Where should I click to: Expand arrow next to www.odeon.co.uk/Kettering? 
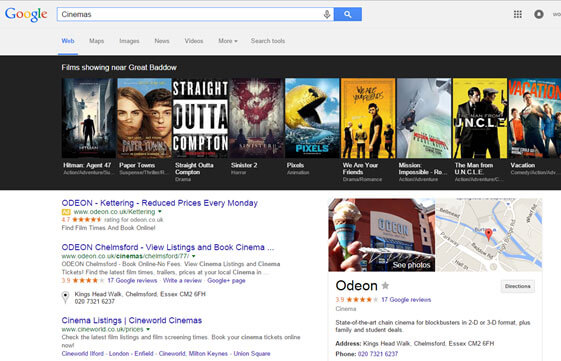(x=160, y=212)
